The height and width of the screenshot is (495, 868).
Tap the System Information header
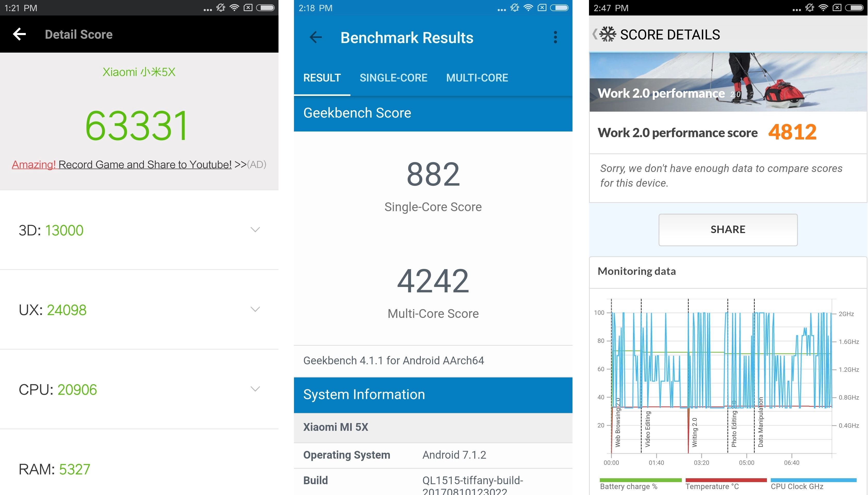pyautogui.click(x=433, y=395)
